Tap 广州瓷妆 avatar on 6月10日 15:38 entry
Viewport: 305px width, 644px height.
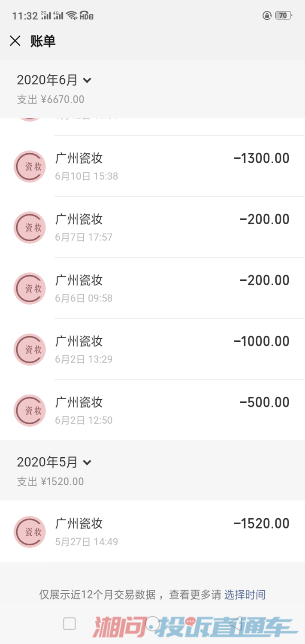[x=30, y=167]
